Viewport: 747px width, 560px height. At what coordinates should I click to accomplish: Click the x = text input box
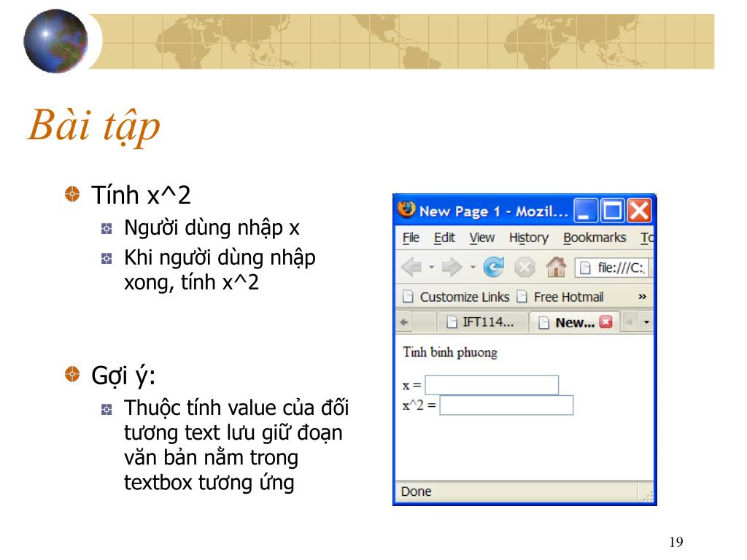(x=492, y=385)
